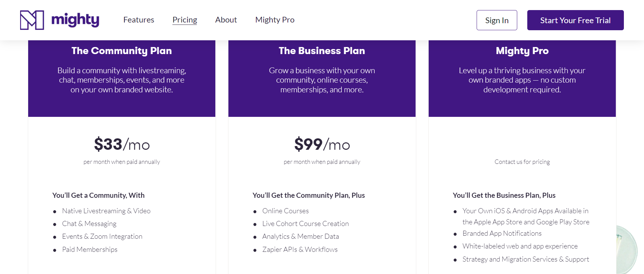Open the Features page

tap(139, 20)
